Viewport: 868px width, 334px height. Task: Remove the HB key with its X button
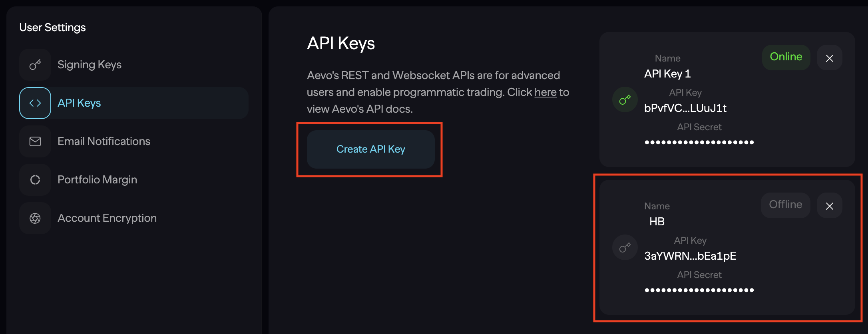(829, 206)
